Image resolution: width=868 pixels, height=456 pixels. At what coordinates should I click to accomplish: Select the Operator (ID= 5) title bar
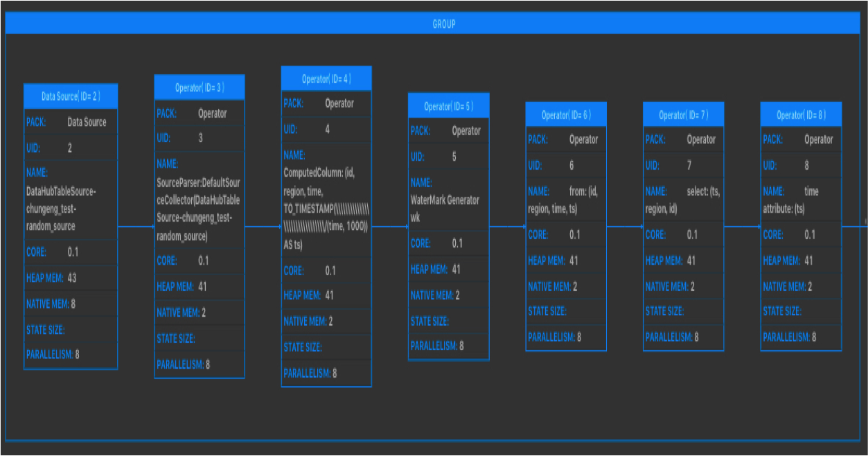coord(448,106)
